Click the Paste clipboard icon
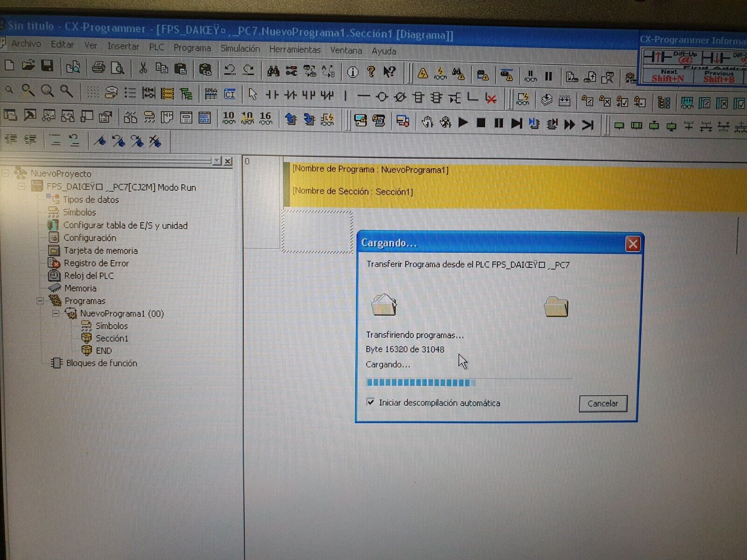747x560 pixels. [180, 69]
